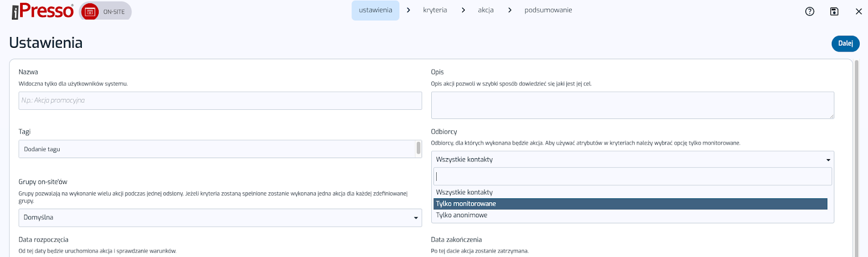The width and height of the screenshot is (868, 257).
Task: Switch to the kryteria step
Action: 435,10
